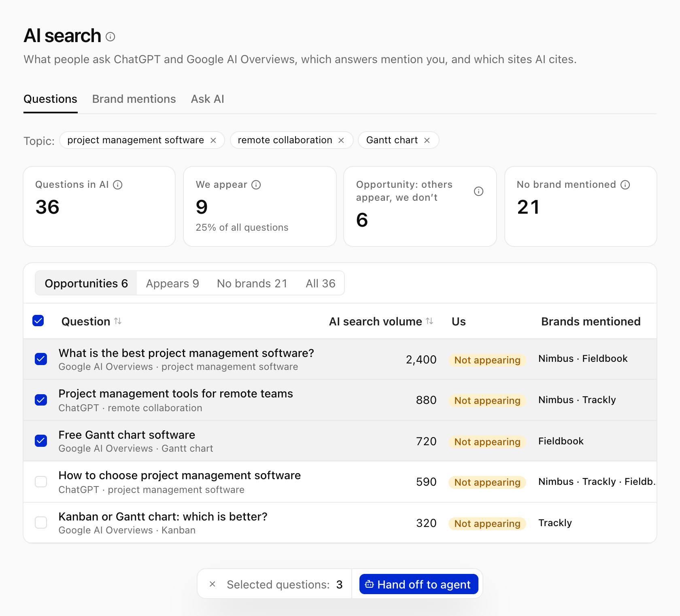Check How to choose project management software
Screen dimensions: 680x616
coord(41,482)
